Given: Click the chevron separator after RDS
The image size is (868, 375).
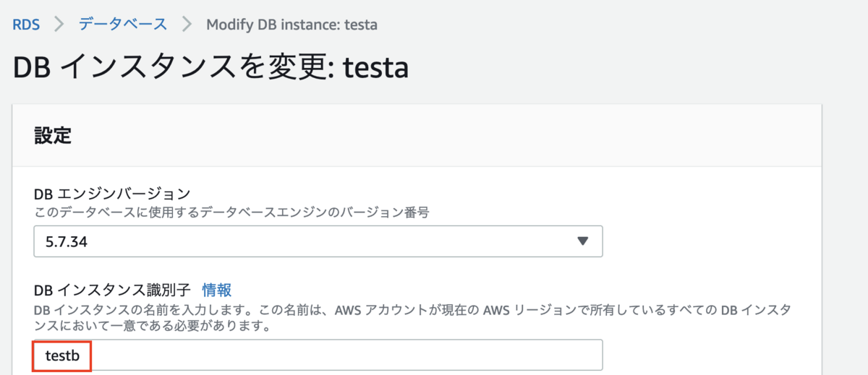Looking at the screenshot, I should coord(59,24).
